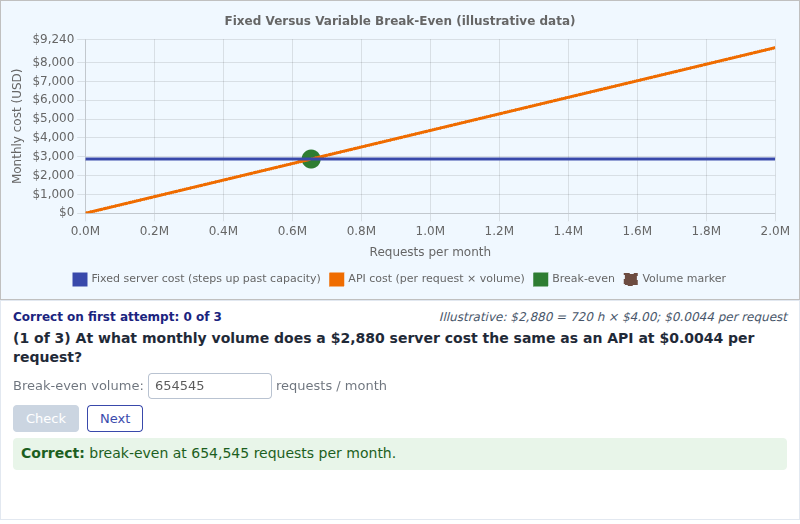Click the '$9,240' y-axis tick label

(x=54, y=39)
